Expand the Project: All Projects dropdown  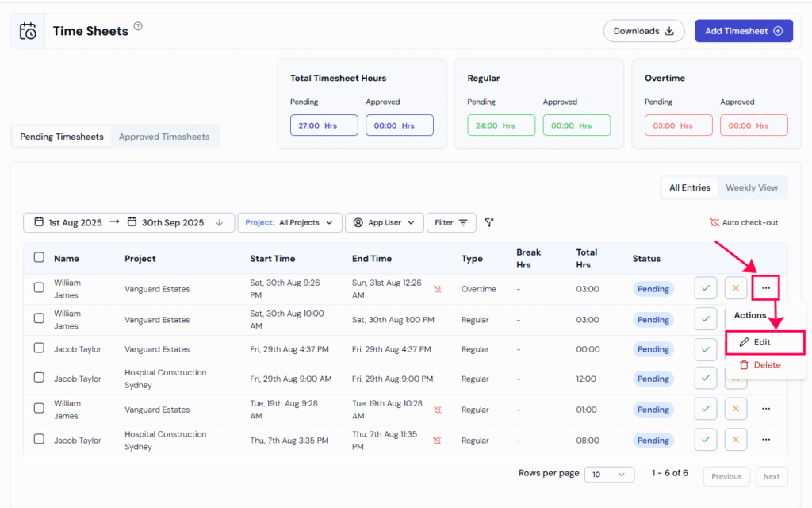point(289,223)
